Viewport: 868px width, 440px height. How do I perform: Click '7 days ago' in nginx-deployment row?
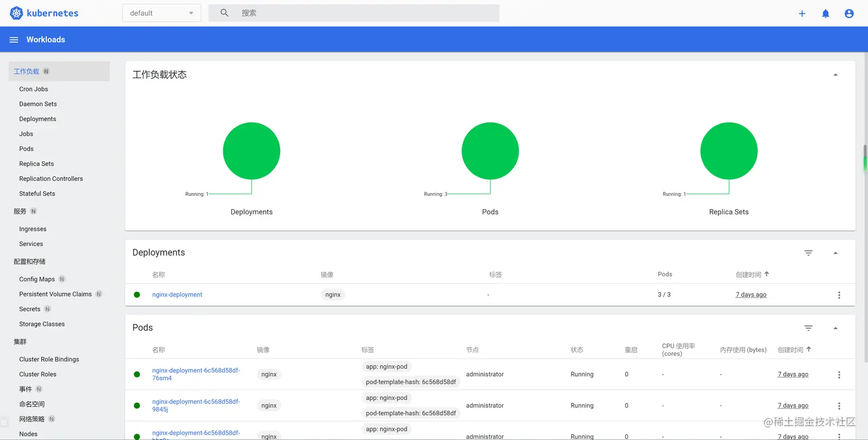(751, 295)
